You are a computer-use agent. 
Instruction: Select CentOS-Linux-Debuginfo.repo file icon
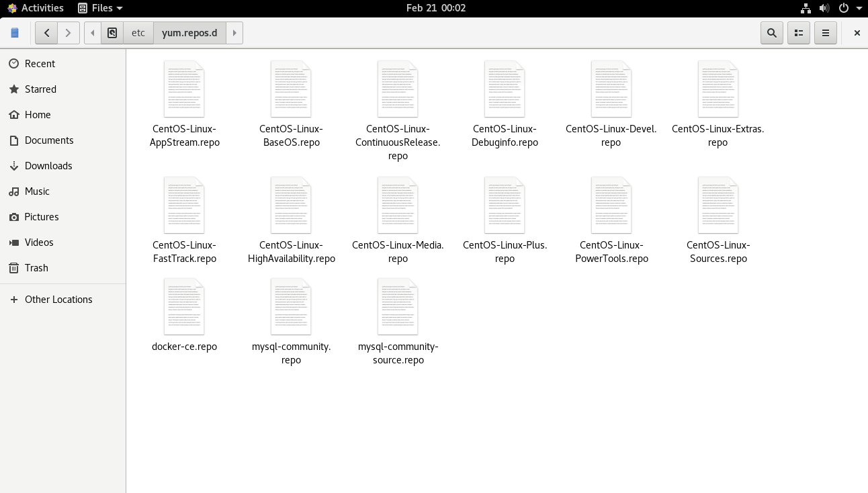click(x=505, y=89)
